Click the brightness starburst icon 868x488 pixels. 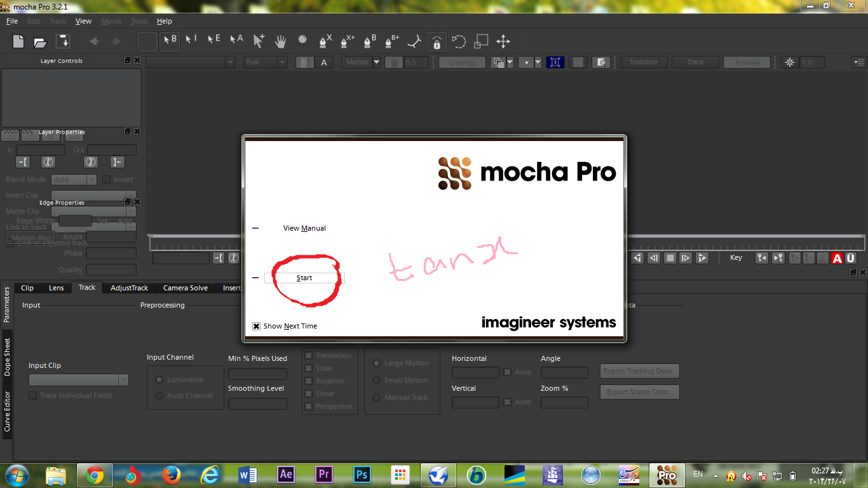click(790, 62)
